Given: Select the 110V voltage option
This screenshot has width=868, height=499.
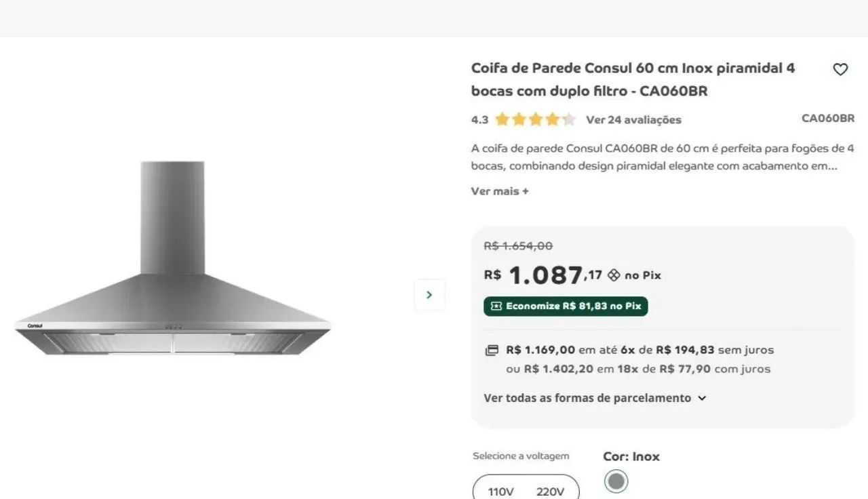Looking at the screenshot, I should click(x=500, y=492).
